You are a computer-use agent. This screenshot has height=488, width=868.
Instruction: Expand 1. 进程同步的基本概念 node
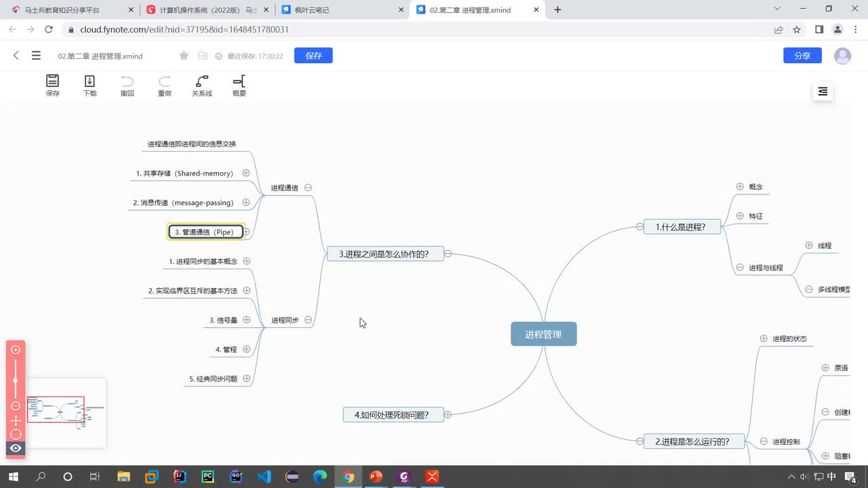click(x=247, y=261)
